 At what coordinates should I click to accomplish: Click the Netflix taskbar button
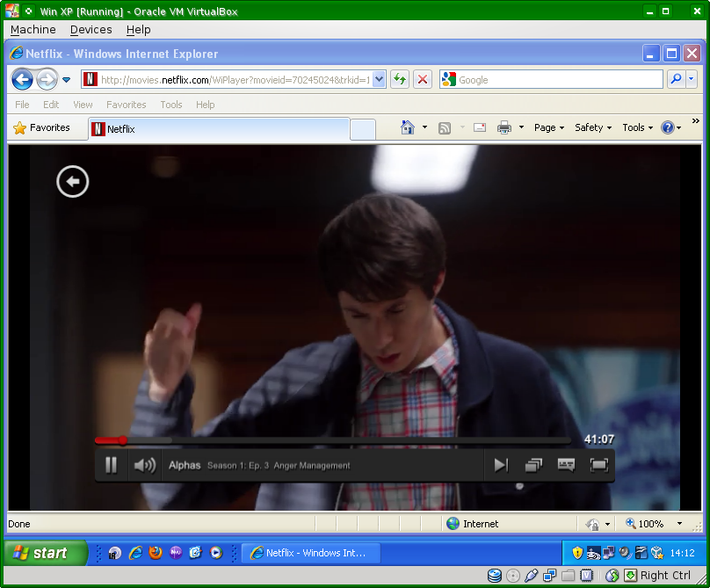pos(311,553)
